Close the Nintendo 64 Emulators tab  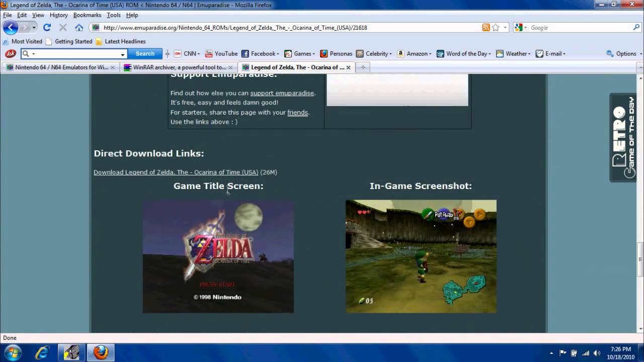tap(113, 67)
